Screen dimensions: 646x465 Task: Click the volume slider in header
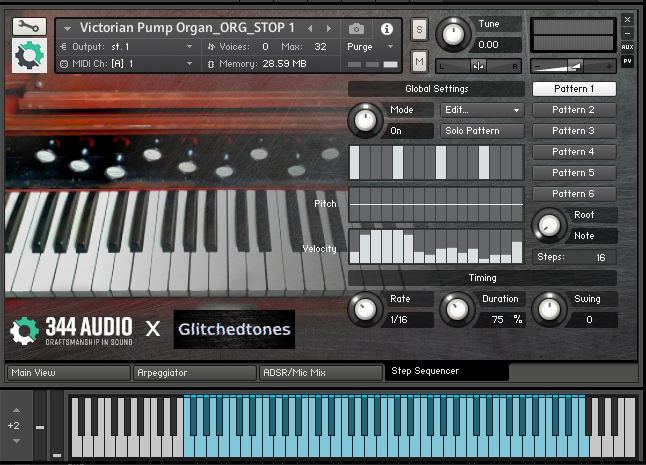[x=573, y=65]
